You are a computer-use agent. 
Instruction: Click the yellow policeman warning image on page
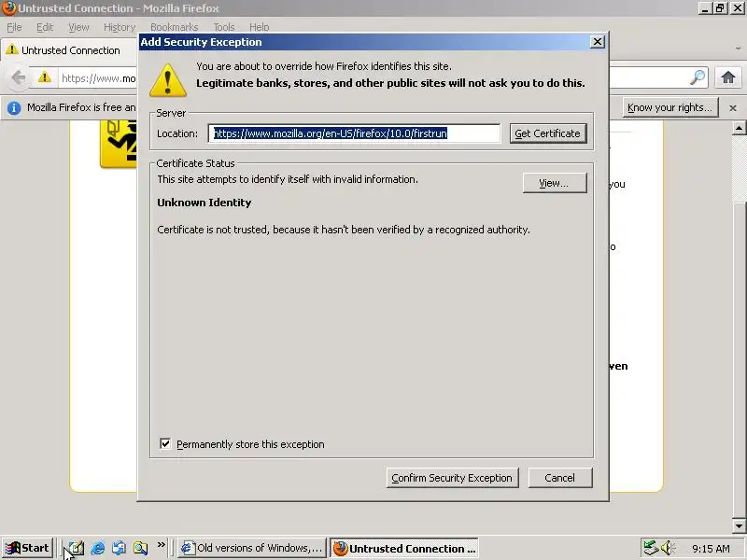pos(119,145)
